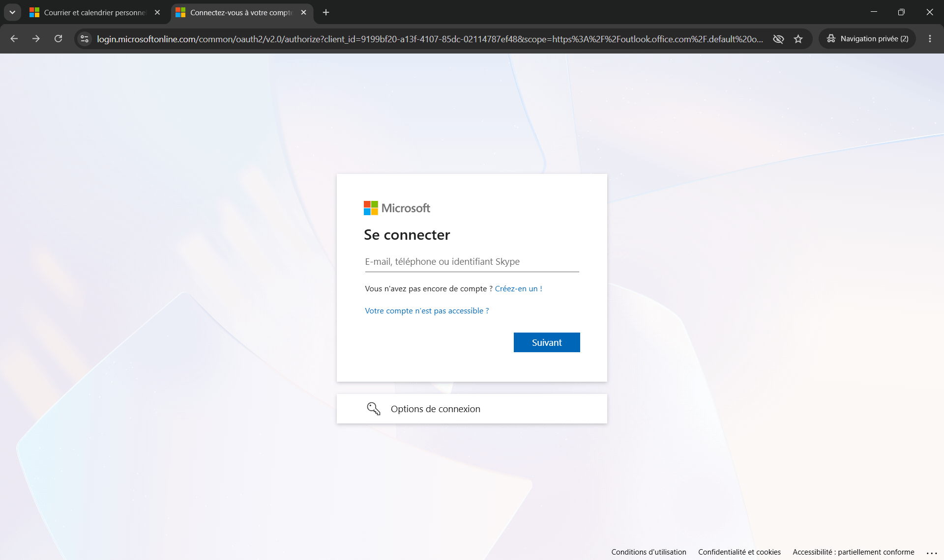
Task: Open Chrome three-dot menu
Action: [x=930, y=39]
